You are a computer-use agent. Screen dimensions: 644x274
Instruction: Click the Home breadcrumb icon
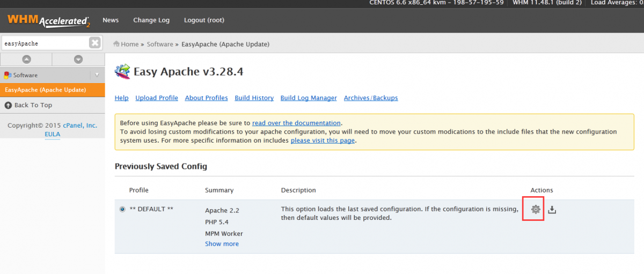[116, 44]
